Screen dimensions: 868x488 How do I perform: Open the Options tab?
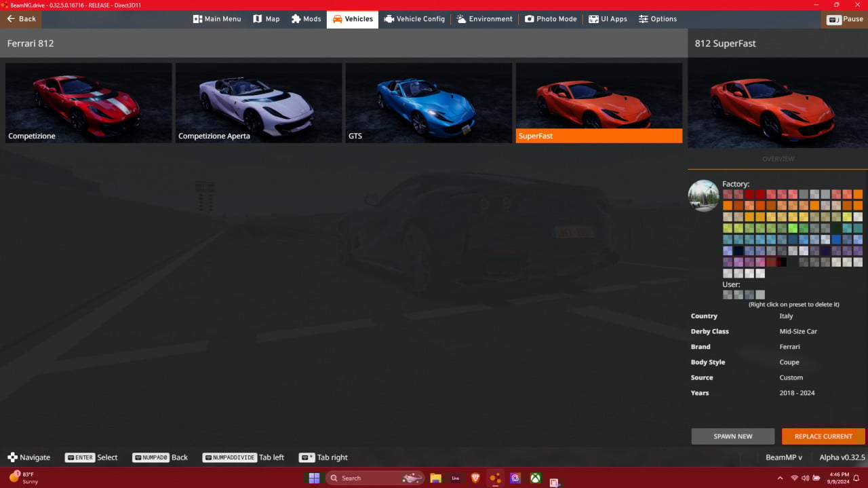658,19
